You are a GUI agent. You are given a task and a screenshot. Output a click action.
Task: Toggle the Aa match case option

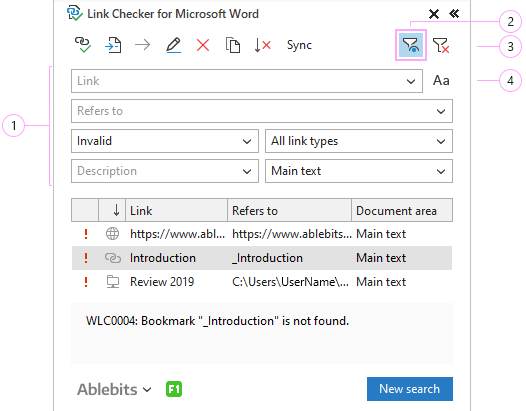[x=441, y=81]
